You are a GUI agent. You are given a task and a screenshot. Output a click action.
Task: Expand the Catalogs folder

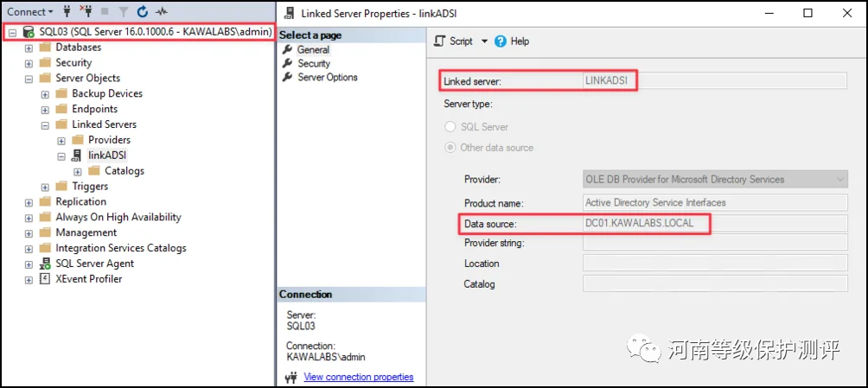pos(78,172)
